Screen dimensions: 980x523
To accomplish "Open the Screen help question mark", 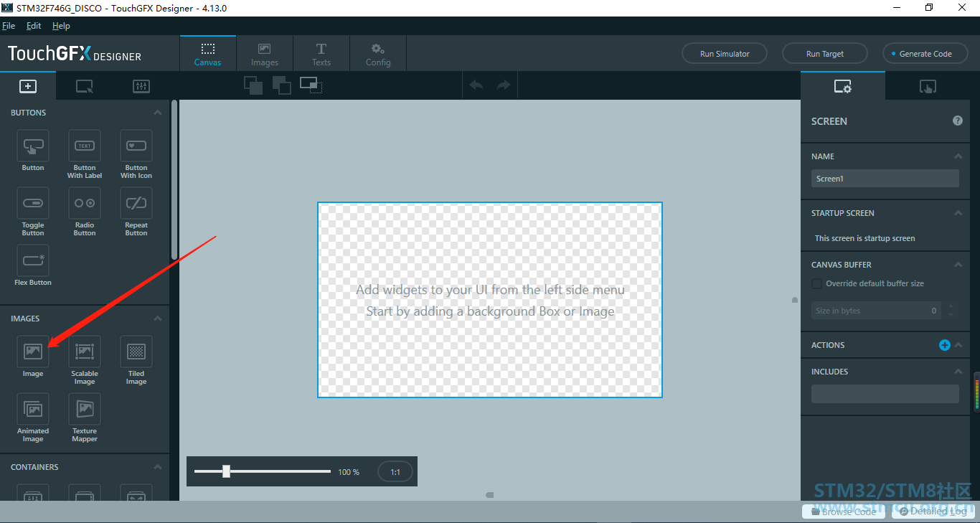I will (x=958, y=121).
